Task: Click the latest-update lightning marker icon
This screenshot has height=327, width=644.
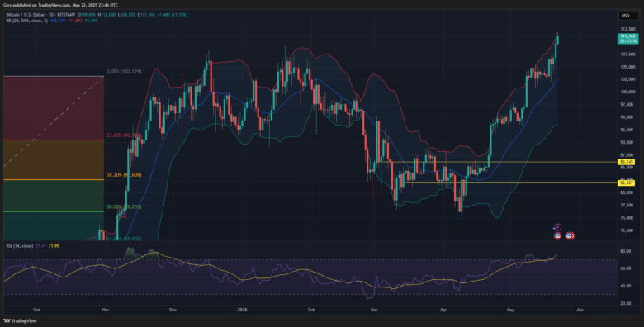Action: pos(558,226)
